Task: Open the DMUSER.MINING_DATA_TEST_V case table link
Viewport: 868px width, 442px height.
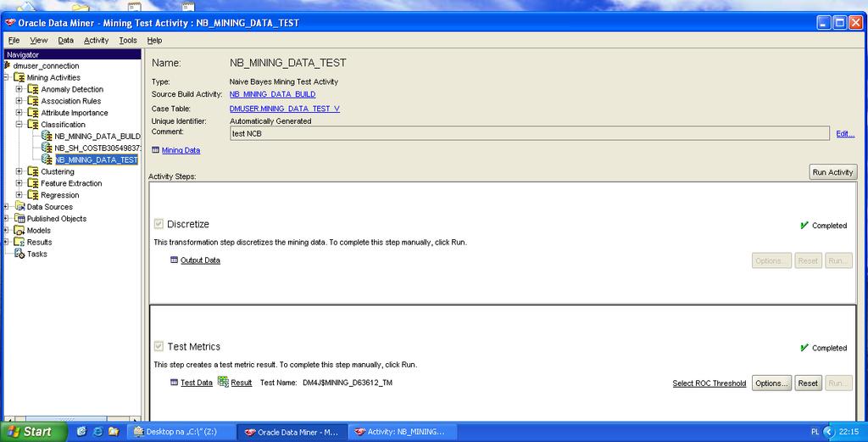Action: coord(285,109)
